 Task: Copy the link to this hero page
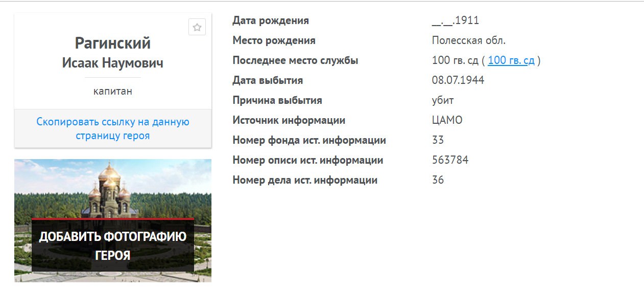point(113,129)
